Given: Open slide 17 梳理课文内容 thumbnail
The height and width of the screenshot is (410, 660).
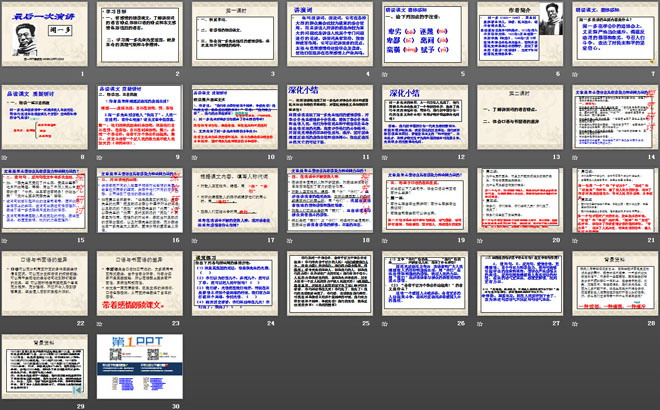Looking at the screenshot, I should pyautogui.click(x=234, y=203).
